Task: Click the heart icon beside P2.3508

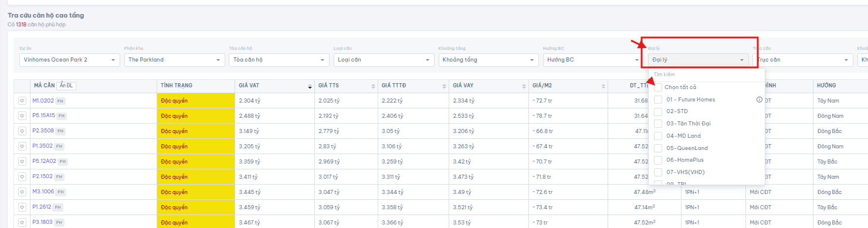Action: point(22,131)
